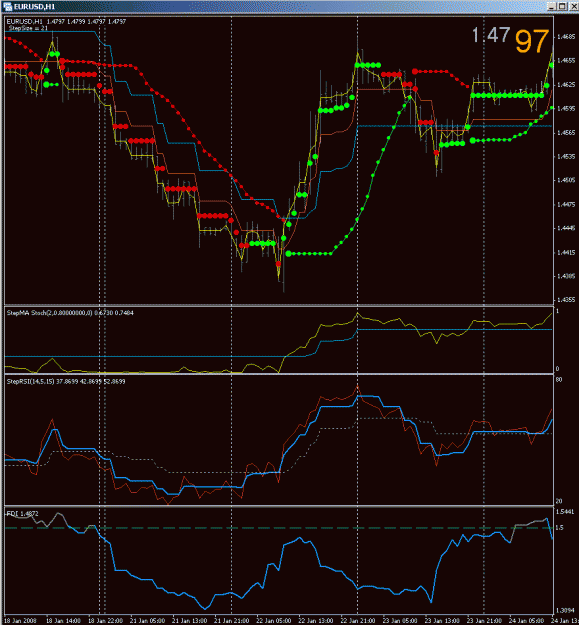Click price level 1.4625 on the axis
The height and width of the screenshot is (625, 579).
click(565, 85)
